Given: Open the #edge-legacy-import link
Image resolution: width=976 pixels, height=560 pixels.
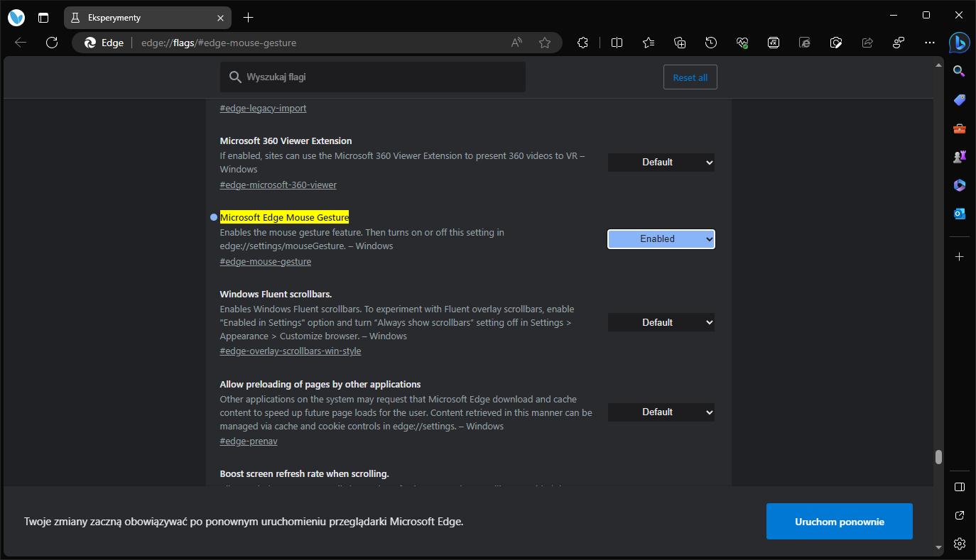Looking at the screenshot, I should (264, 109).
